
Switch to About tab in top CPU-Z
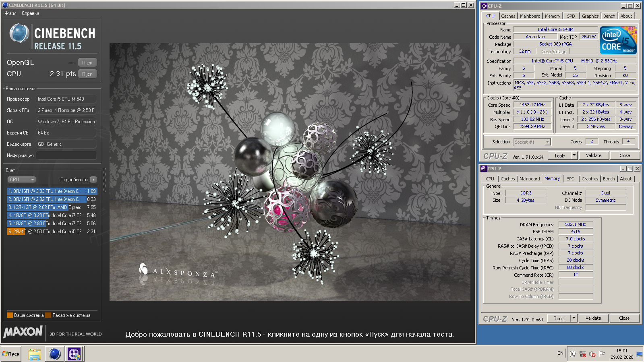pyautogui.click(x=626, y=16)
